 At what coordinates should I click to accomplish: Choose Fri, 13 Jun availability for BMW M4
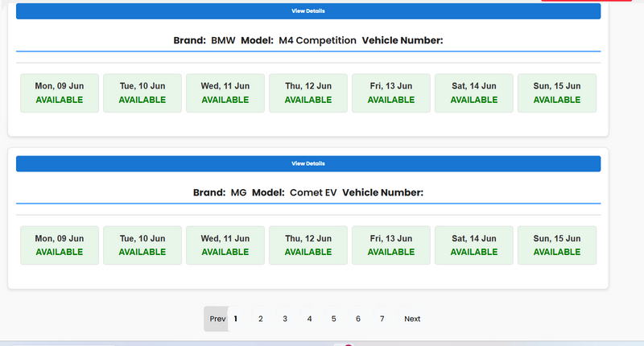pyautogui.click(x=391, y=93)
